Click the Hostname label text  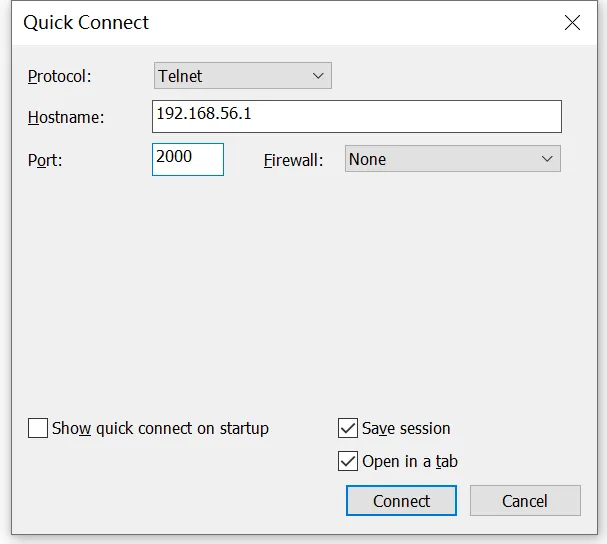[x=65, y=117]
